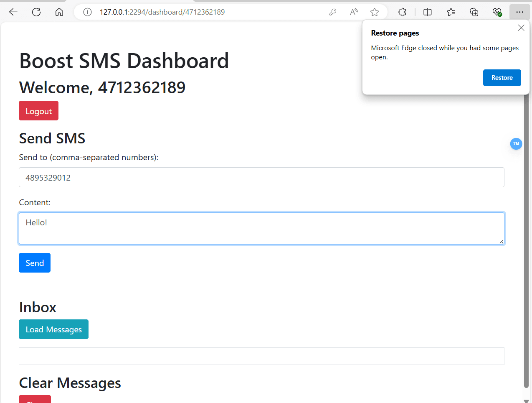Open the Extensions puzzle icon

click(402, 12)
